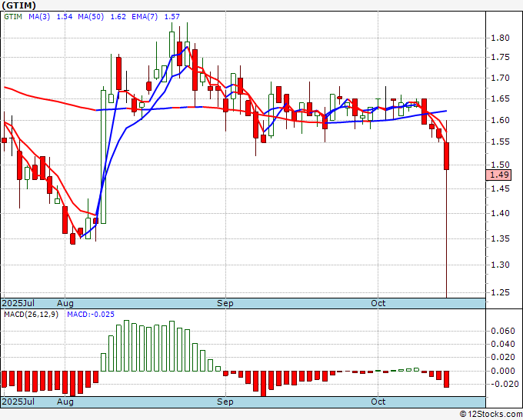Click the -0.020 MACD axis label
This screenshot has height=420, width=523.
point(505,384)
